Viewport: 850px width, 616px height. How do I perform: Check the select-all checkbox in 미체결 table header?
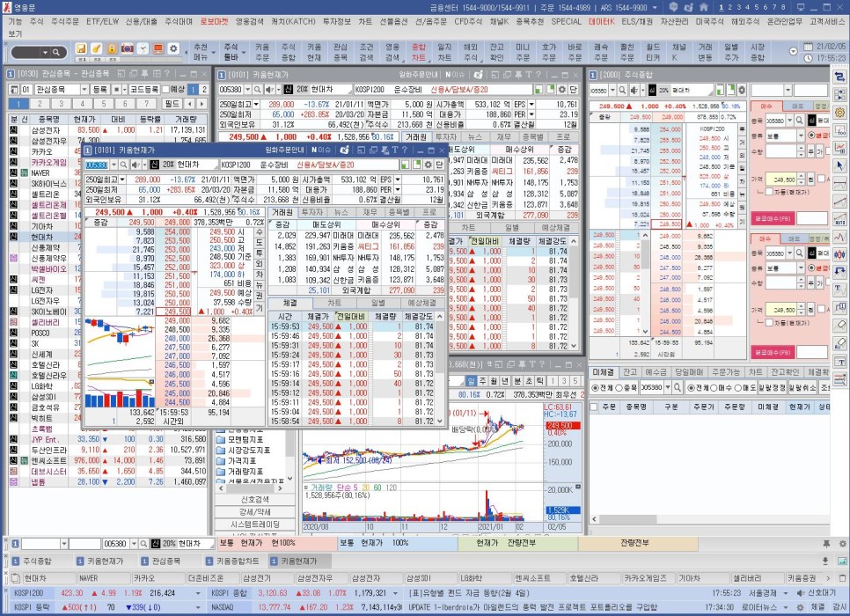[x=594, y=407]
